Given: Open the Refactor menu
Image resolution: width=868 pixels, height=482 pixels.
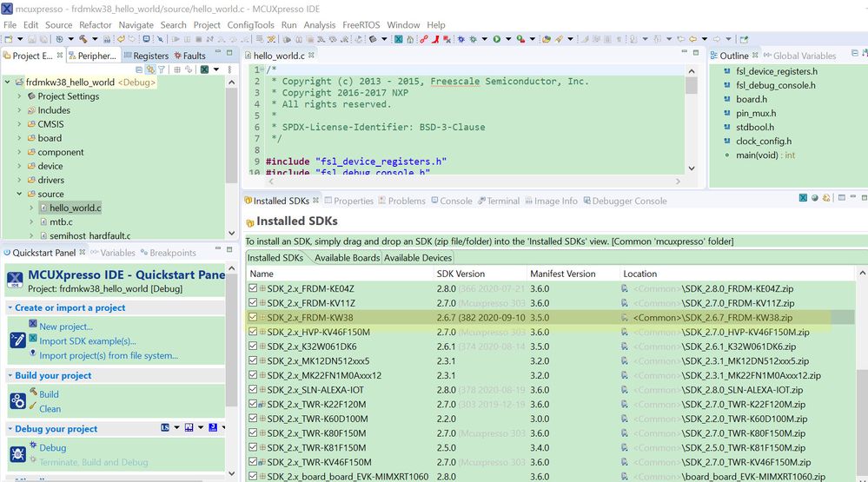Looking at the screenshot, I should tap(96, 25).
